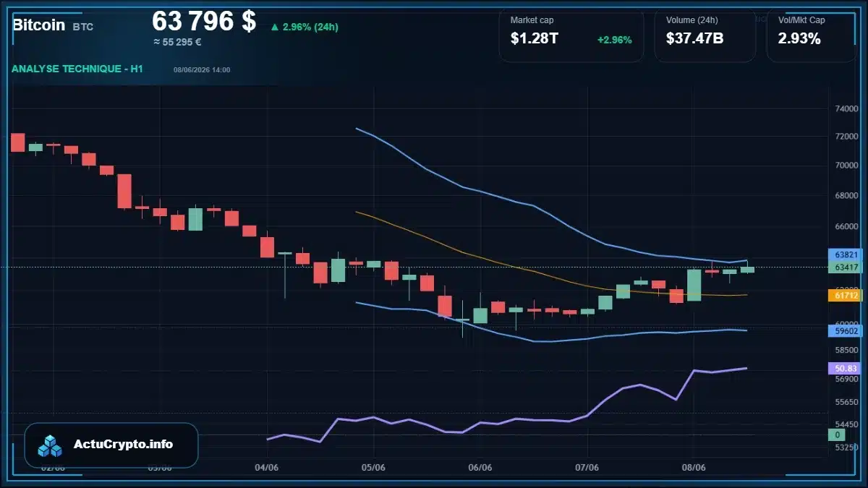Click the 58500 axis label
The width and height of the screenshot is (868, 488).
pyautogui.click(x=846, y=350)
